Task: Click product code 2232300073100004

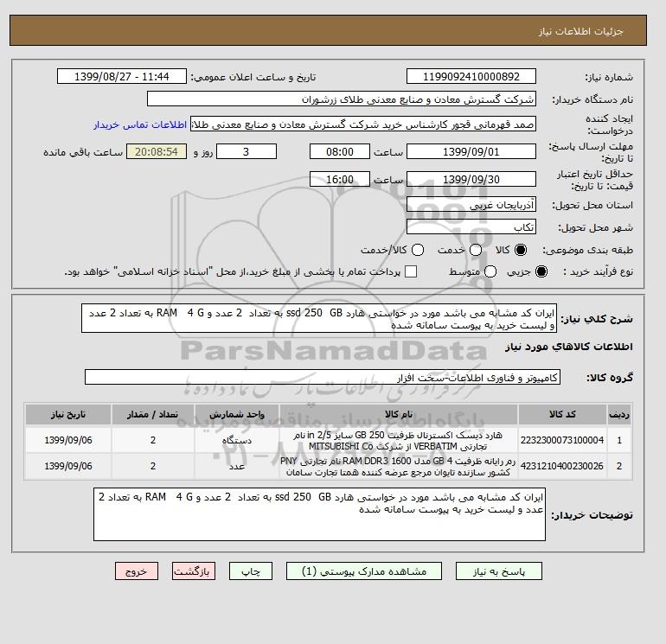Action: click(562, 440)
